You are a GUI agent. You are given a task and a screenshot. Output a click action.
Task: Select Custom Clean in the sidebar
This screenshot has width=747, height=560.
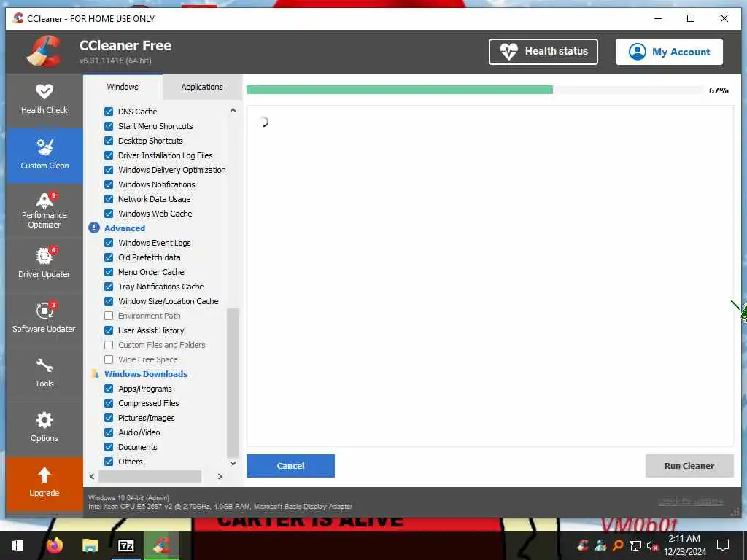click(x=44, y=155)
